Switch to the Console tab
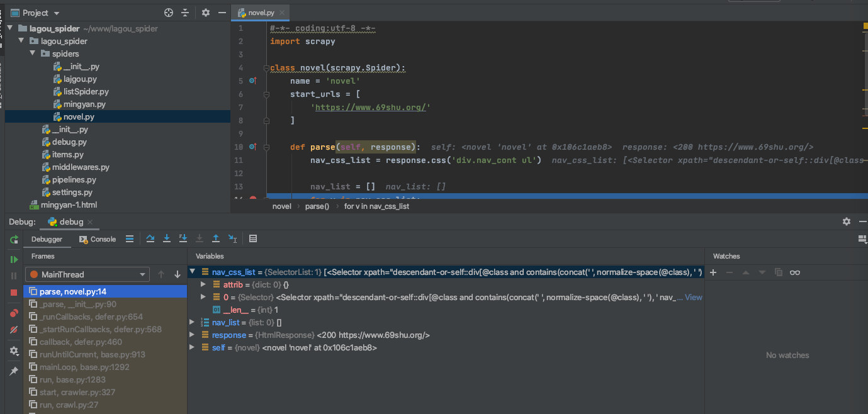 98,239
